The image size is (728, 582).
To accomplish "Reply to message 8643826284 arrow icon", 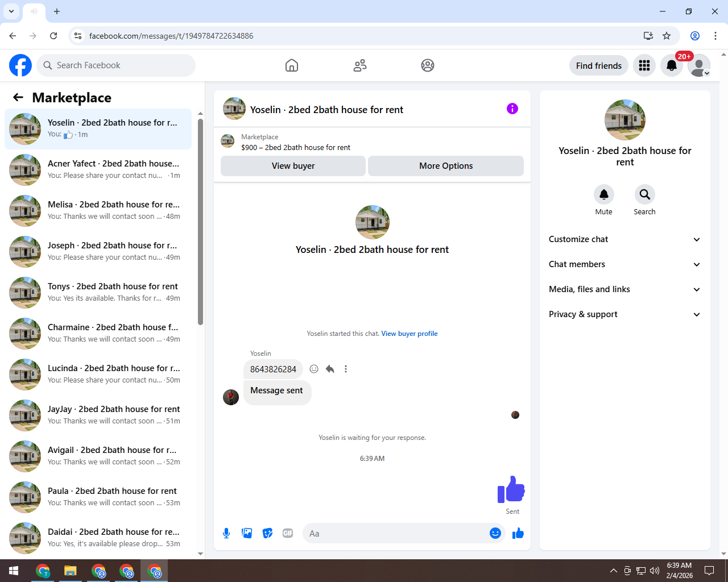I will pyautogui.click(x=330, y=369).
